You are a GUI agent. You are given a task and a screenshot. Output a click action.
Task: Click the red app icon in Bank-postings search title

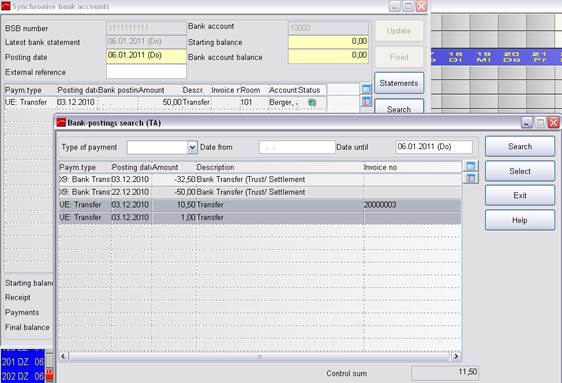click(x=61, y=123)
